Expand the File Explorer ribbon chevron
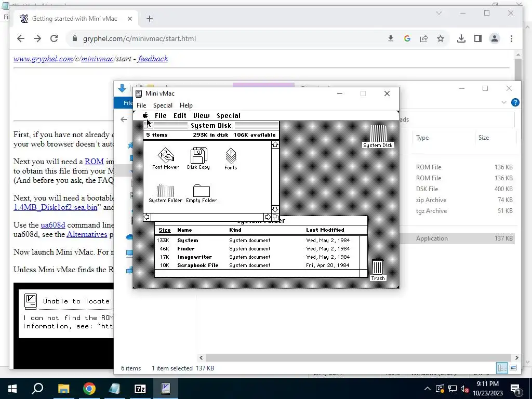 tap(504, 102)
